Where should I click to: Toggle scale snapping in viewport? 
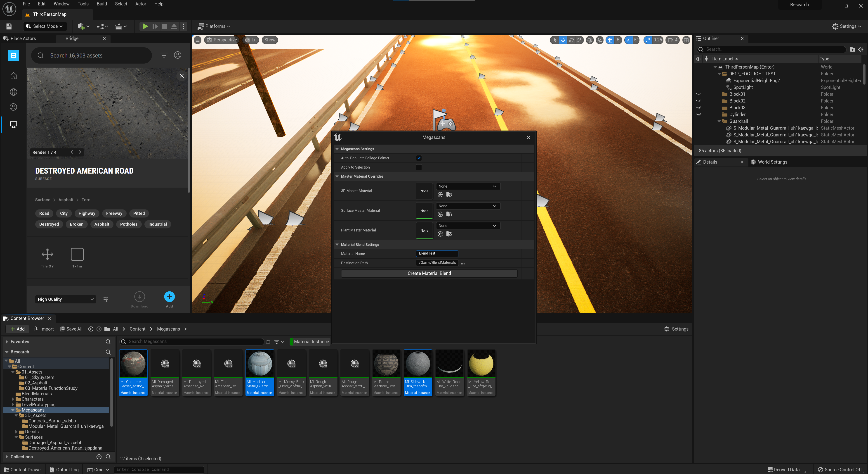(x=648, y=40)
